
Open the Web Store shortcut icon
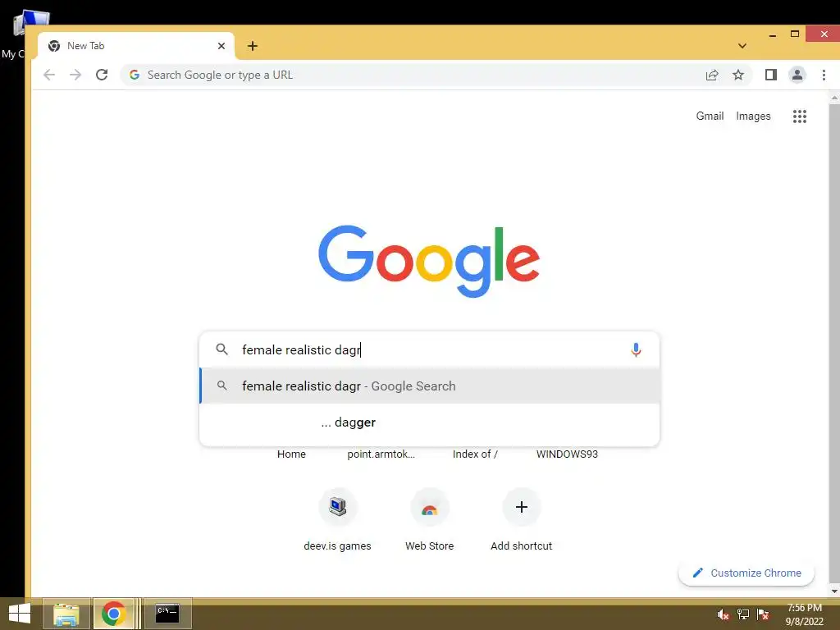430,507
